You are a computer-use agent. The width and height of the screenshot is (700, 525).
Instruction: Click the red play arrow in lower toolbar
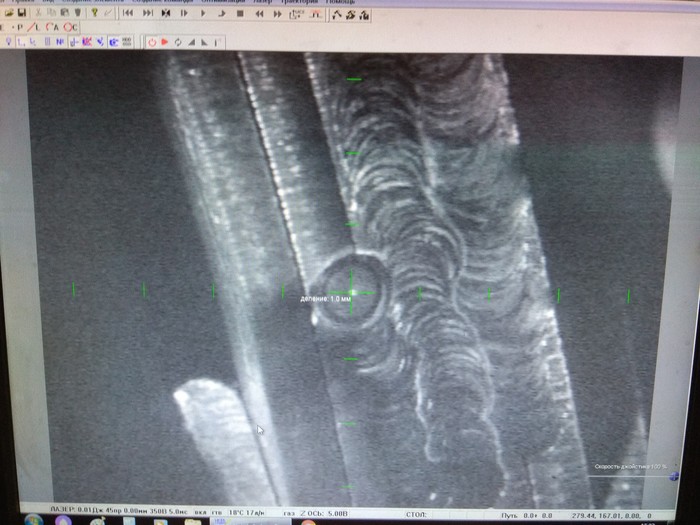(164, 42)
